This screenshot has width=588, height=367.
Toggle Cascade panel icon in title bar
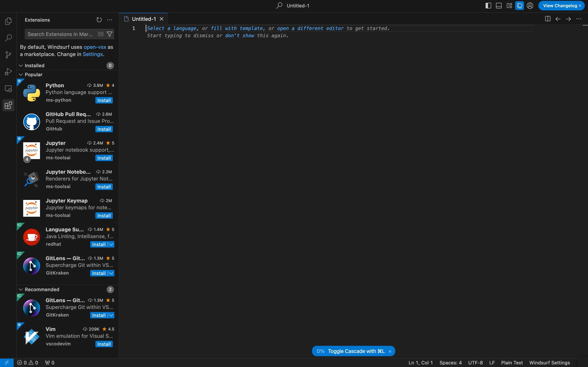click(x=520, y=6)
